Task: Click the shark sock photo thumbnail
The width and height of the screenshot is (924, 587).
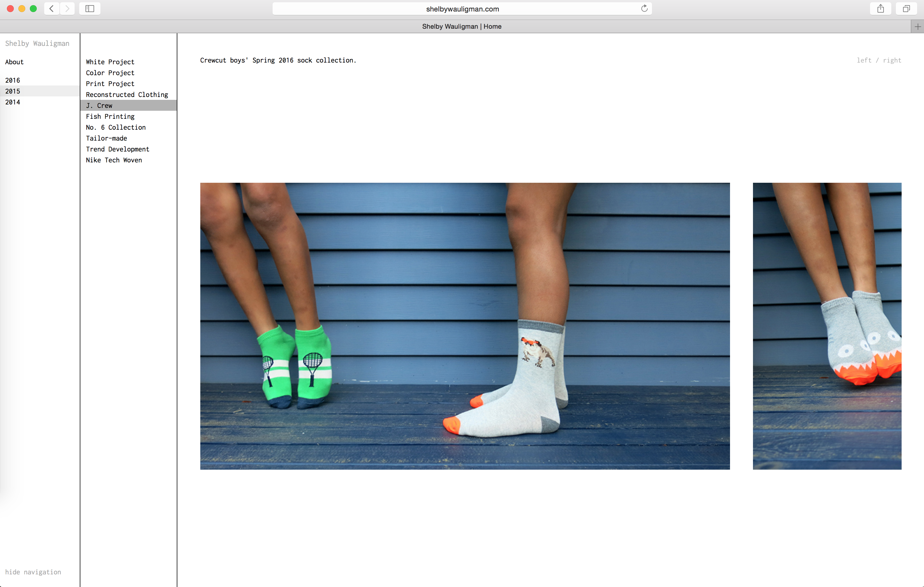Action: coord(827,326)
